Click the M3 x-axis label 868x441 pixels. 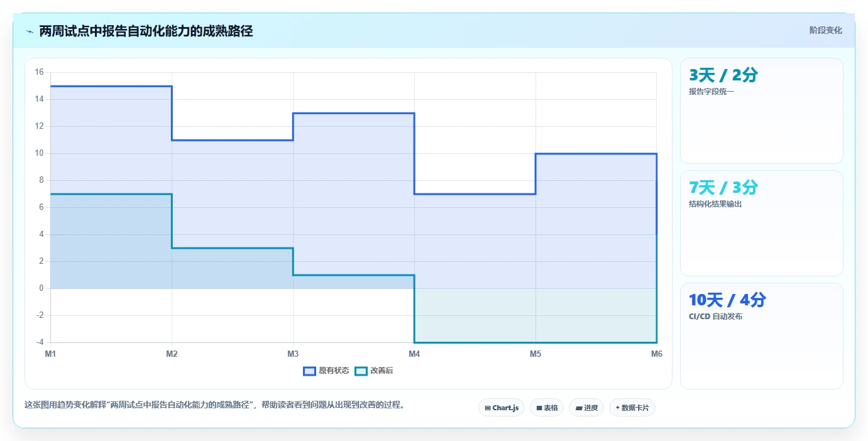[x=293, y=354]
